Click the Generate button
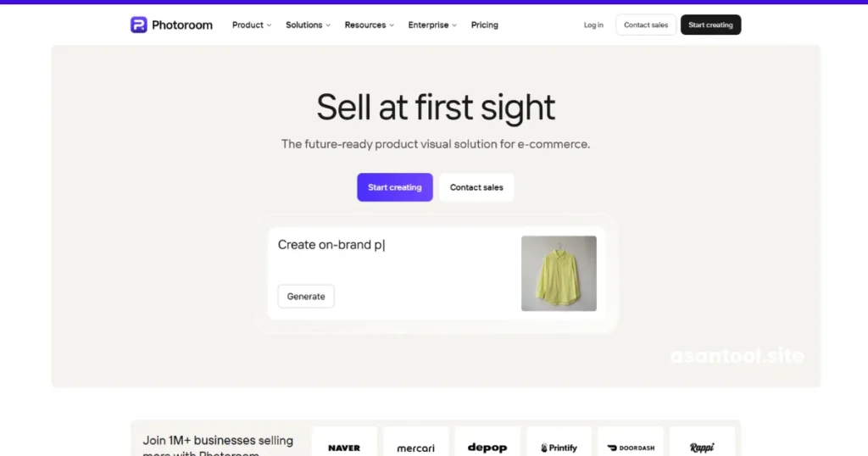This screenshot has width=868, height=456. pos(305,297)
